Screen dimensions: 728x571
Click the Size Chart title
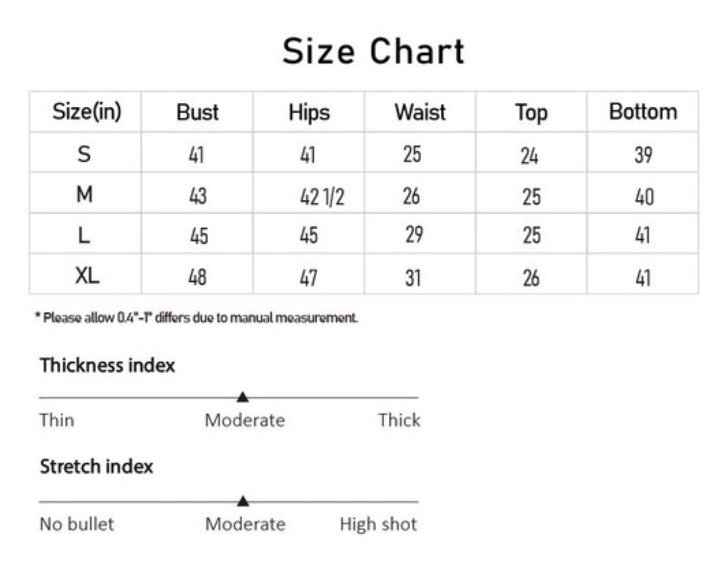(x=374, y=51)
